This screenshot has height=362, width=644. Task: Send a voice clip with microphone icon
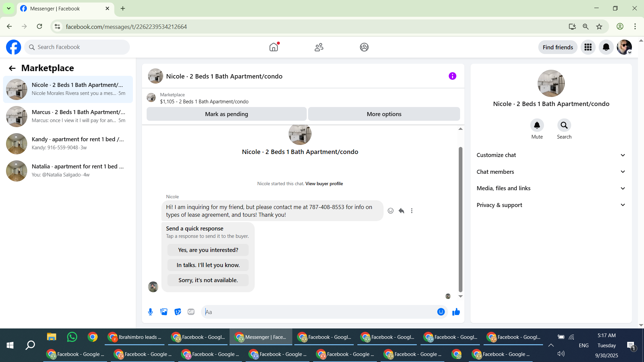click(150, 312)
